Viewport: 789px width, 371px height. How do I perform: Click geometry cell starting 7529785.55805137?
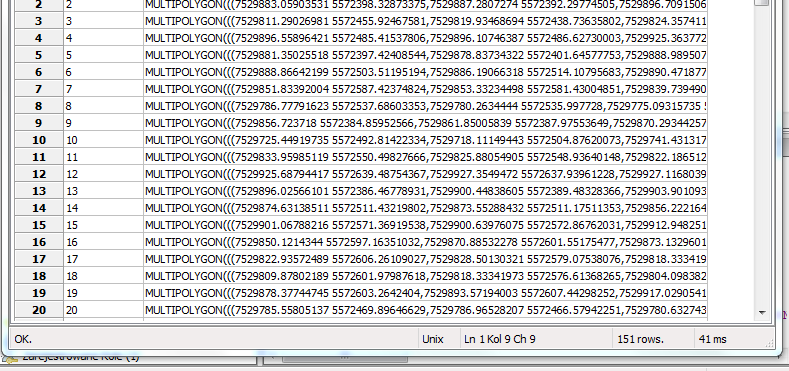click(x=426, y=310)
